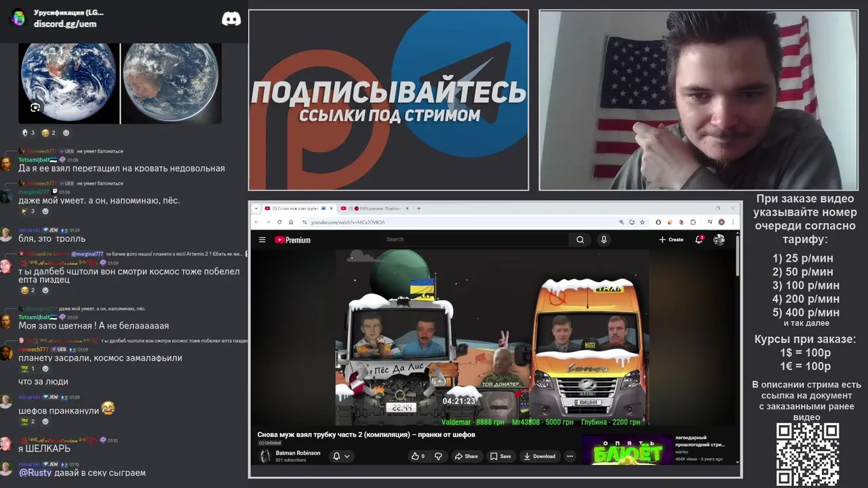Screen dimensions: 868x488
Task: Click the Discord logo in the chat overlay
Action: pyautogui.click(x=231, y=19)
